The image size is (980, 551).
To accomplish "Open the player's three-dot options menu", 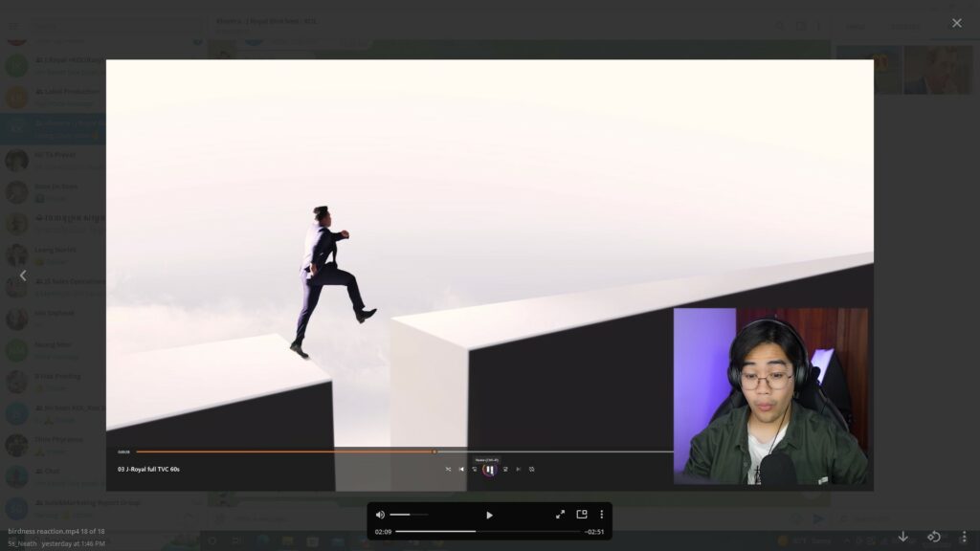I will 601,515.
